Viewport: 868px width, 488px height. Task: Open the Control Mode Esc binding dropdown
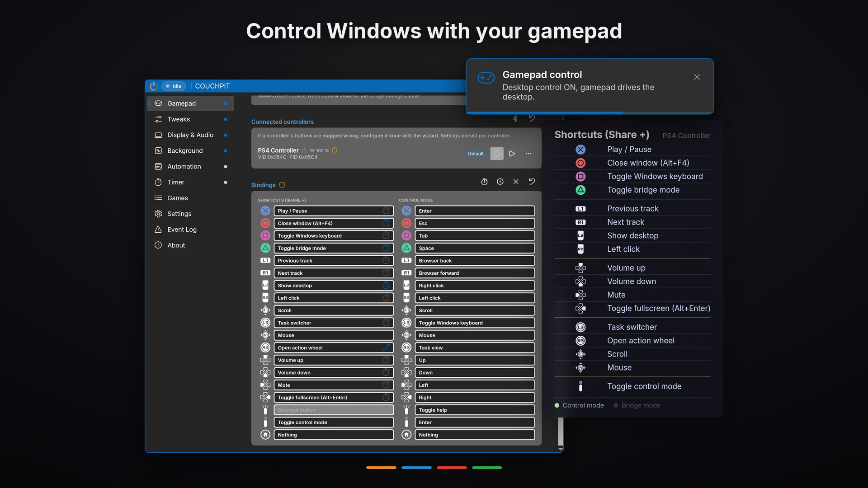475,223
